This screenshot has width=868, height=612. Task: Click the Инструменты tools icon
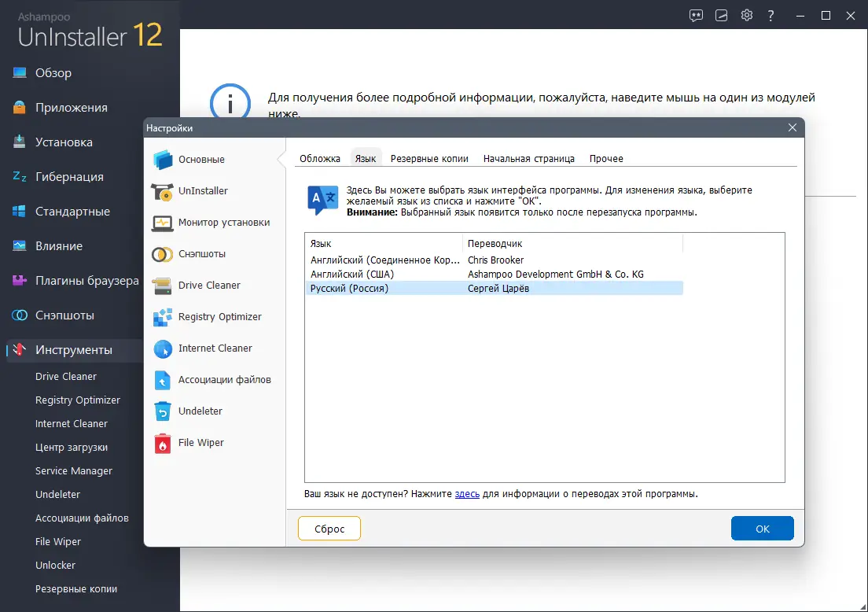click(20, 349)
